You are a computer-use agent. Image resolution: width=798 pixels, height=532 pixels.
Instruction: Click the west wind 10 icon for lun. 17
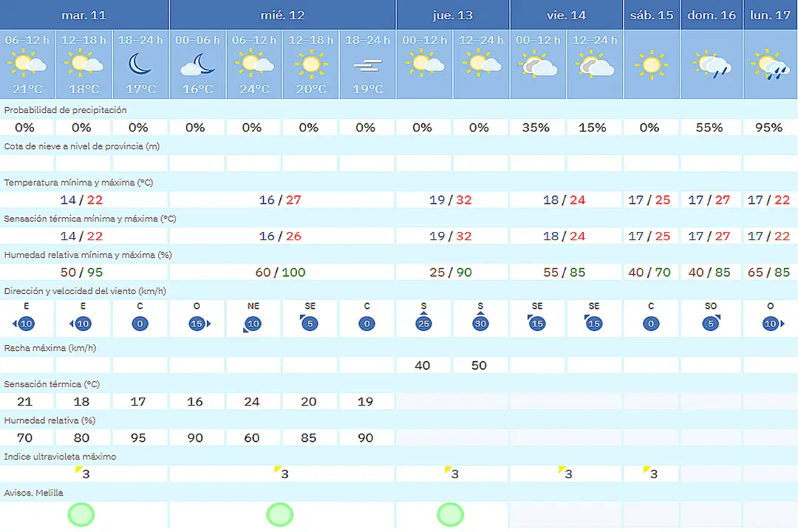tap(773, 324)
